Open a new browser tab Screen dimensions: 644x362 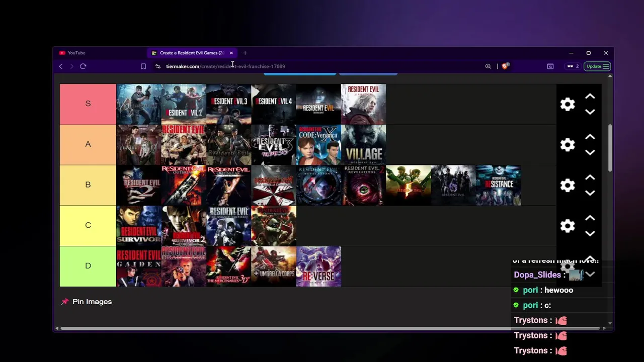(245, 53)
